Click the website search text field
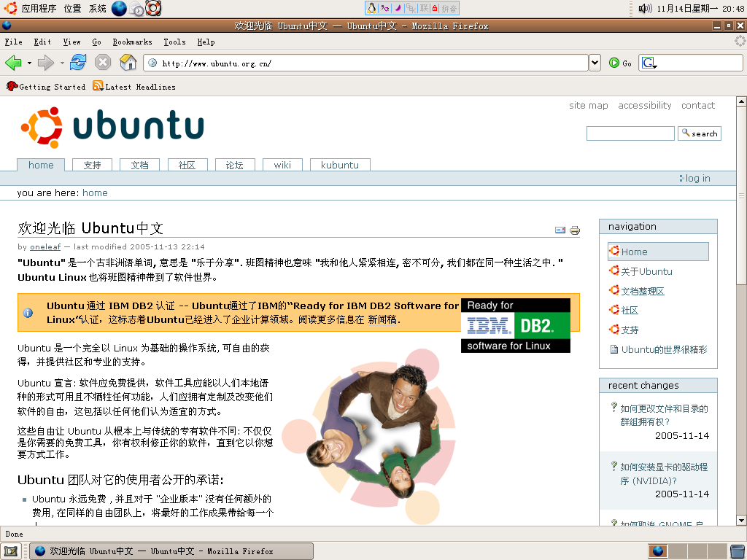The width and height of the screenshot is (747, 560). pyautogui.click(x=630, y=133)
